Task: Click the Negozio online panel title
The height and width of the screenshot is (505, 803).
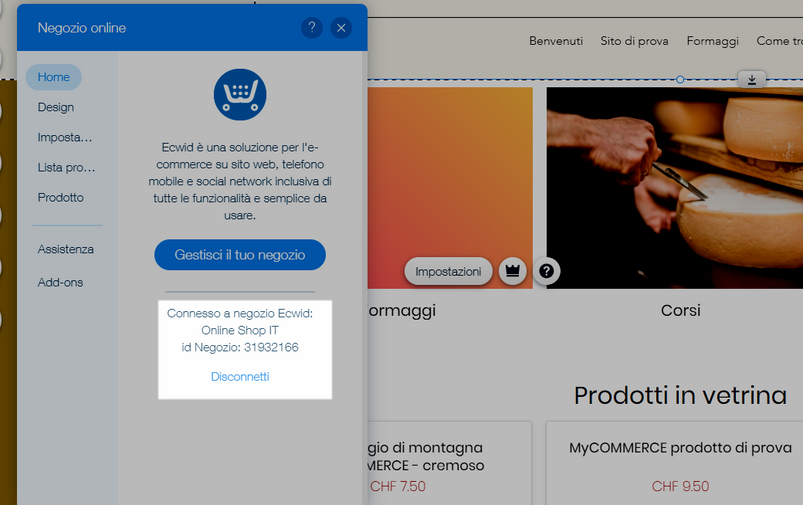Action: pos(82,28)
